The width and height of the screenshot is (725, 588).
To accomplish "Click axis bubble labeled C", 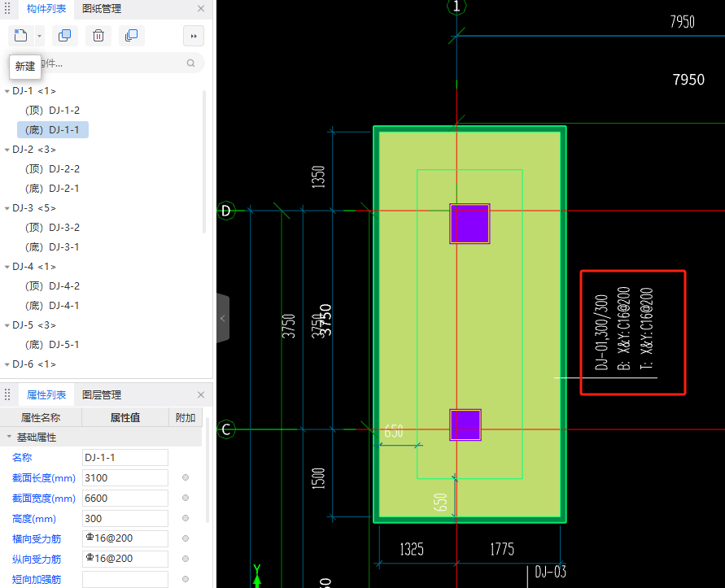I will click(x=226, y=429).
